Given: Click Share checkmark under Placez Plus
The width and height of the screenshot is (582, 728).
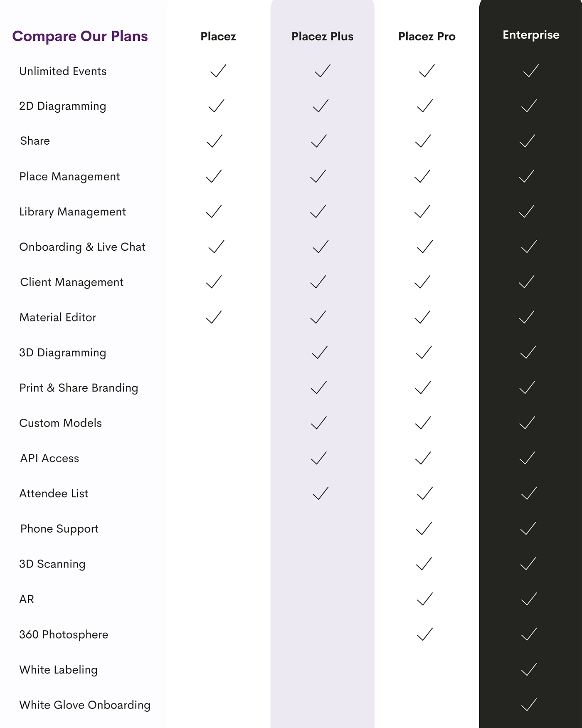Looking at the screenshot, I should tap(319, 141).
